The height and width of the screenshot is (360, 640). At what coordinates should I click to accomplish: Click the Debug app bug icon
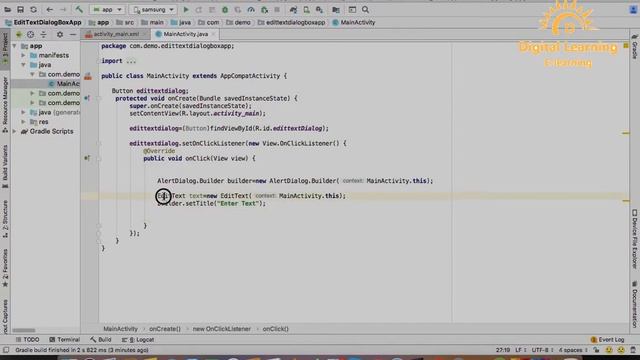coord(225,9)
